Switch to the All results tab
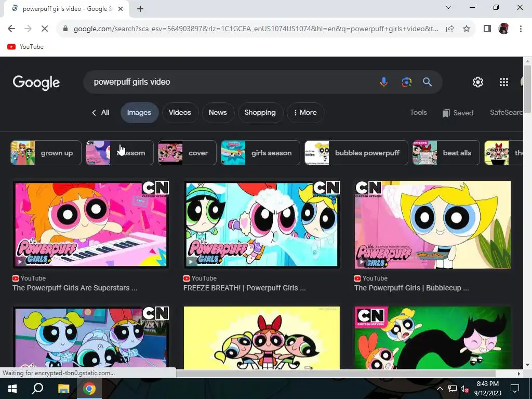The width and height of the screenshot is (532, 399). [x=101, y=113]
